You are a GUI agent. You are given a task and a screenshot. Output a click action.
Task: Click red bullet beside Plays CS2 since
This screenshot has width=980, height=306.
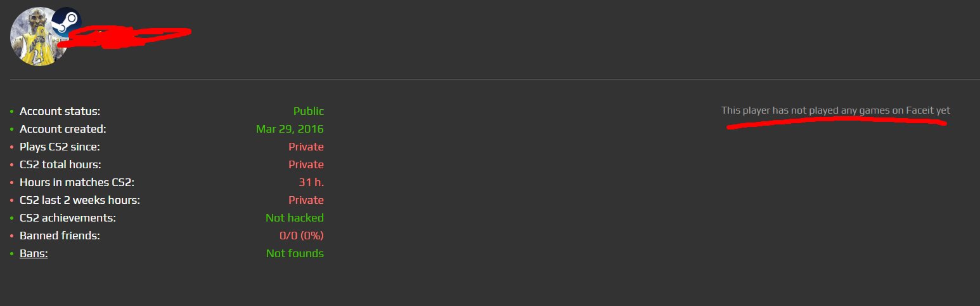[11, 147]
